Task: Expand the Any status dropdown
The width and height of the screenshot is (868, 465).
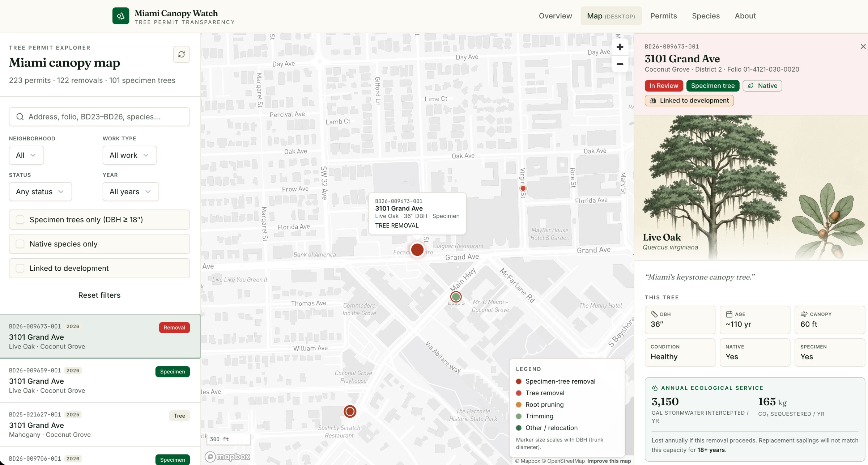Action: pyautogui.click(x=40, y=192)
